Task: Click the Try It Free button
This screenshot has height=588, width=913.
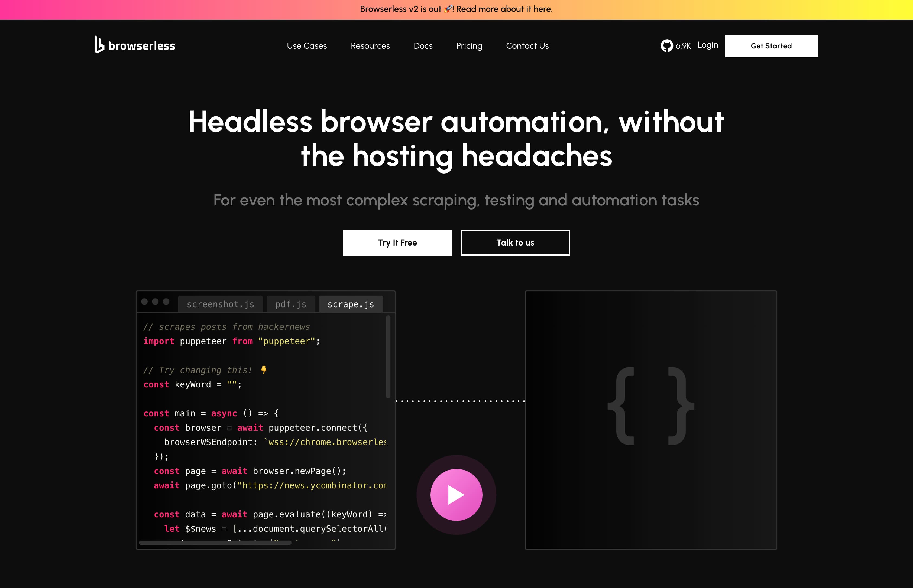Action: [397, 243]
